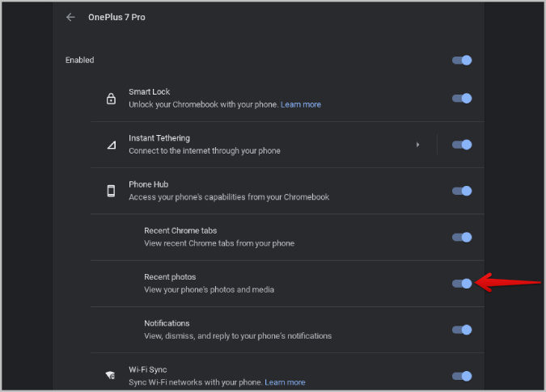Click the Enabled status label
546x392 pixels.
point(80,60)
